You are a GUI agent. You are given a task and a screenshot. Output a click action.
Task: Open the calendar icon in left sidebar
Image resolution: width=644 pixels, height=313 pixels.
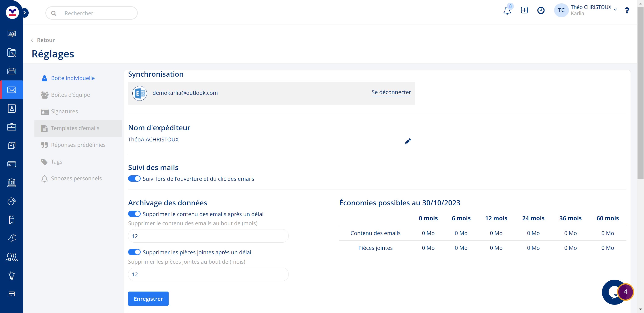[x=11, y=71]
